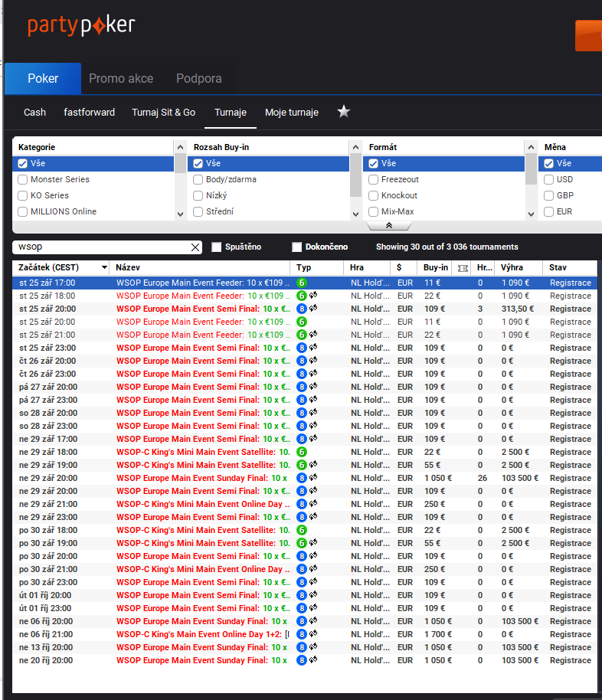Click blue 8 badge in pá 27 zář 20:00 row
Viewport: 602px width, 700px height.
302,387
